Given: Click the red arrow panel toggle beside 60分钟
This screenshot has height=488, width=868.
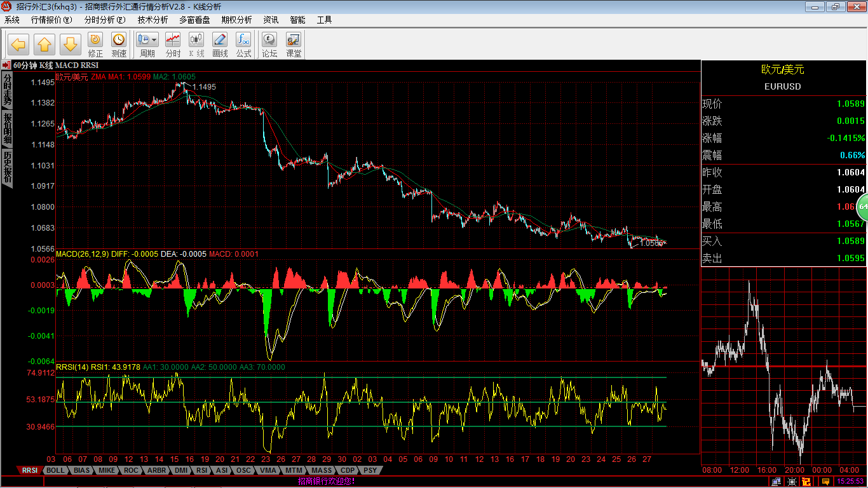Looking at the screenshot, I should coord(6,65).
